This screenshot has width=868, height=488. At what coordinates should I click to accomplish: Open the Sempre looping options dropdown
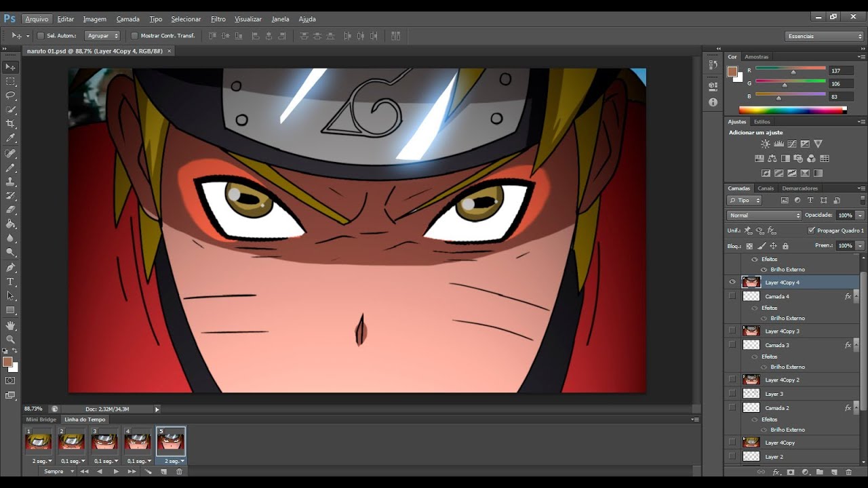(x=58, y=472)
